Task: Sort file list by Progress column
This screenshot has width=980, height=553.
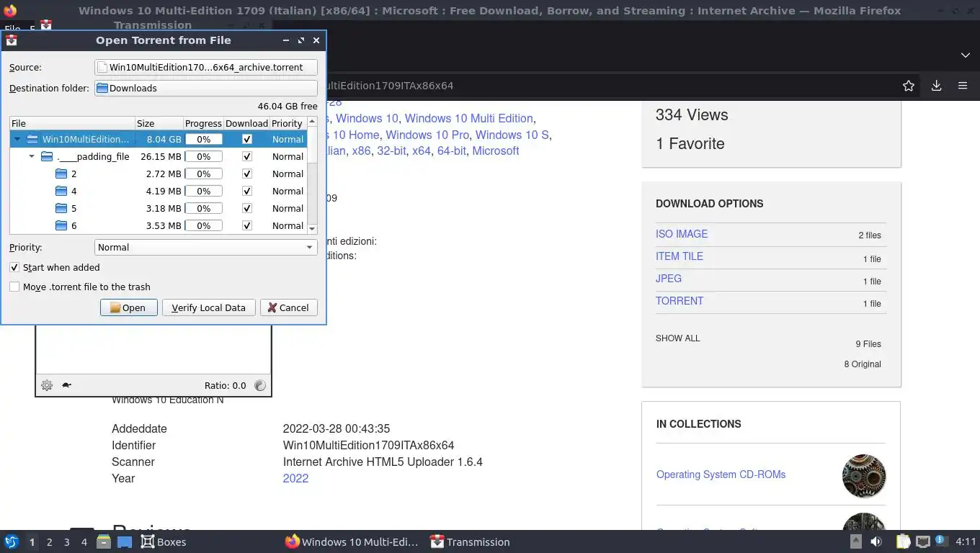Action: (203, 123)
